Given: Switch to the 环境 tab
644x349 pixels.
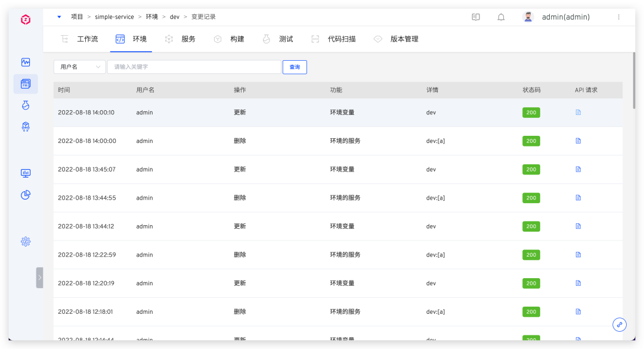Looking at the screenshot, I should [131, 39].
